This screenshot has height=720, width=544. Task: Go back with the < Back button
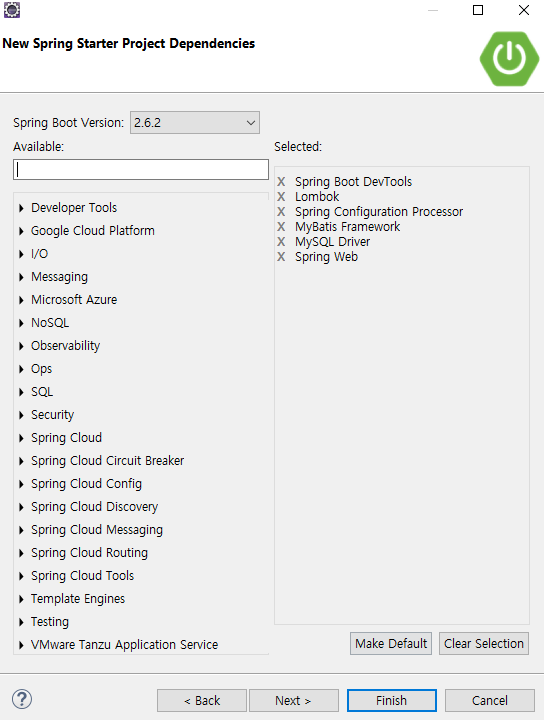[x=202, y=700]
